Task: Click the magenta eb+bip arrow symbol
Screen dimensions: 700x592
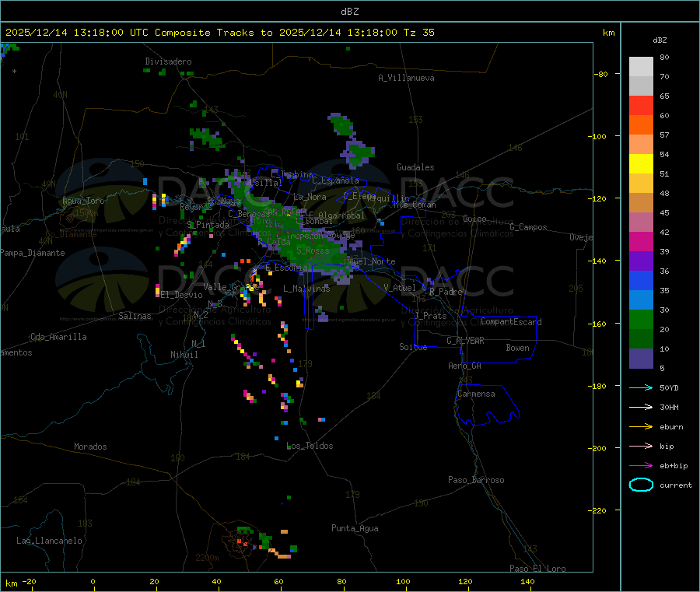Action: click(x=641, y=465)
